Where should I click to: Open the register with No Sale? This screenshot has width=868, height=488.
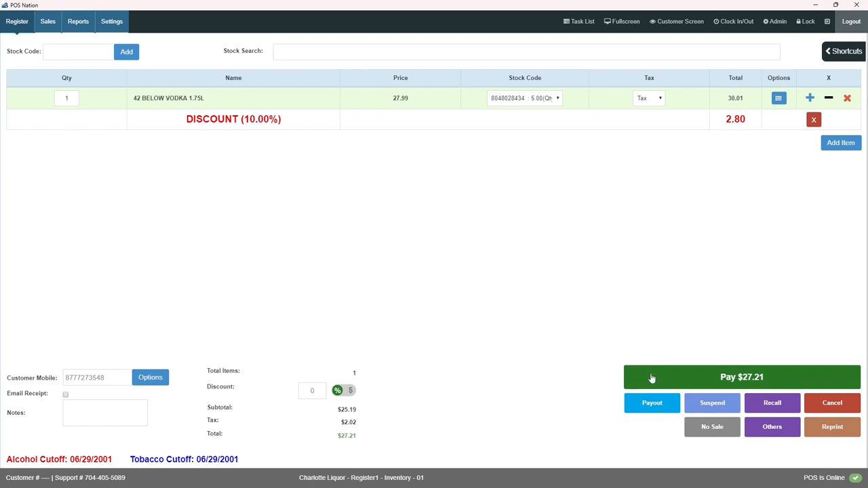[x=712, y=426]
